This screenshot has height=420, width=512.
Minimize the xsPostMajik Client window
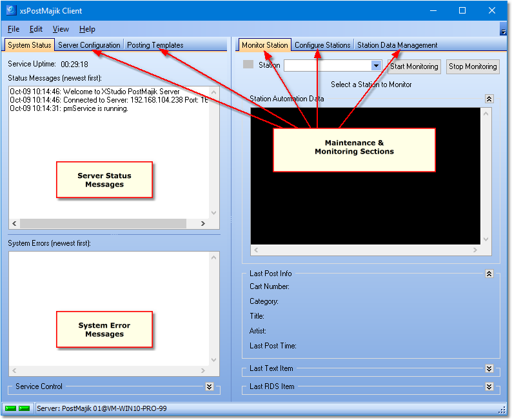tap(433, 10)
